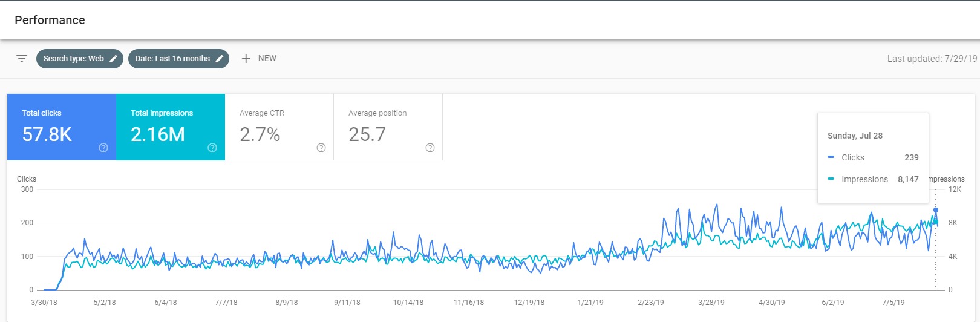The height and width of the screenshot is (322, 980).
Task: Click the 2.16M total impressions value
Action: [158, 134]
